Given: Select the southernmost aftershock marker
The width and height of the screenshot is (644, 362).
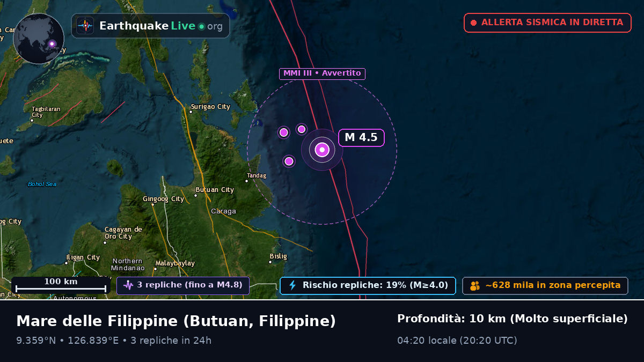Looking at the screenshot, I should tap(289, 161).
